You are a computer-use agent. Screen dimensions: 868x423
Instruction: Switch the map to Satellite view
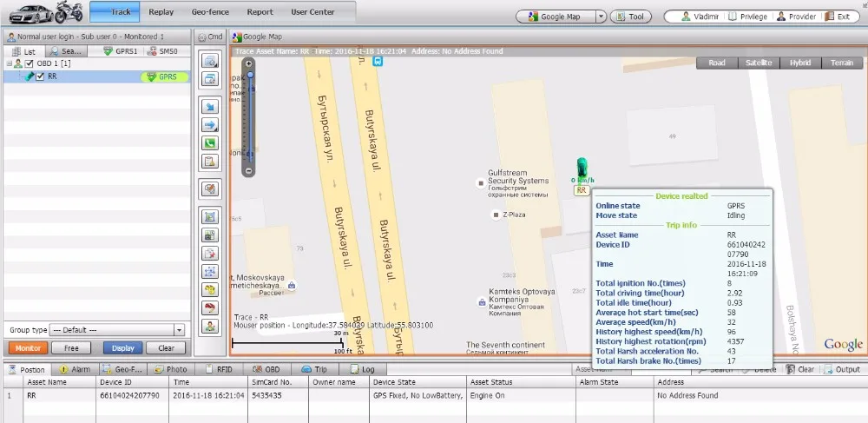tap(759, 63)
